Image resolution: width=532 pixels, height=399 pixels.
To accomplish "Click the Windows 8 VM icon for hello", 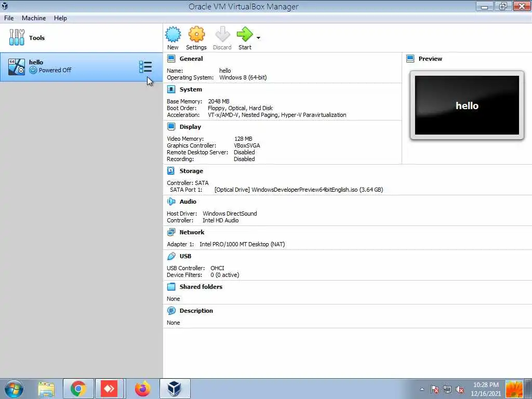I will pos(17,67).
